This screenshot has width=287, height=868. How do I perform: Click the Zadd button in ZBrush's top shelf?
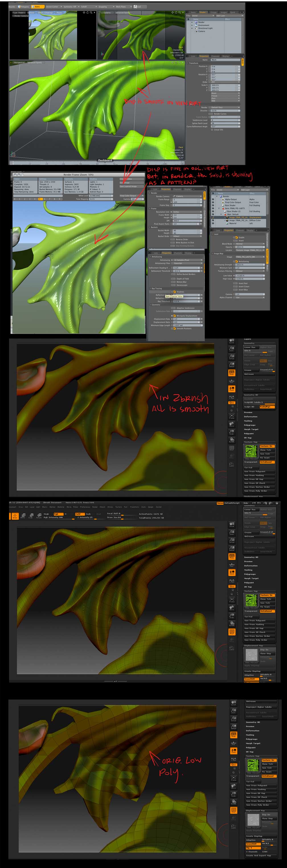(x=79, y=514)
